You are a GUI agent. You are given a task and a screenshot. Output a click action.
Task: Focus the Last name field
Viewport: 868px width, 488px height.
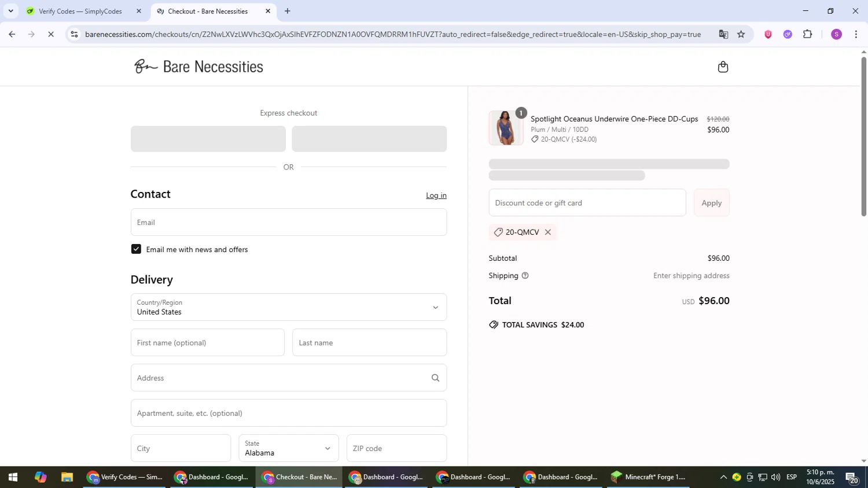coord(369,343)
